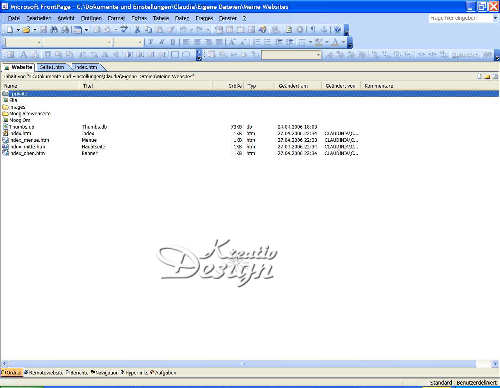Click the Open folder toolbar icon
The image size is (500, 388).
[26, 30]
